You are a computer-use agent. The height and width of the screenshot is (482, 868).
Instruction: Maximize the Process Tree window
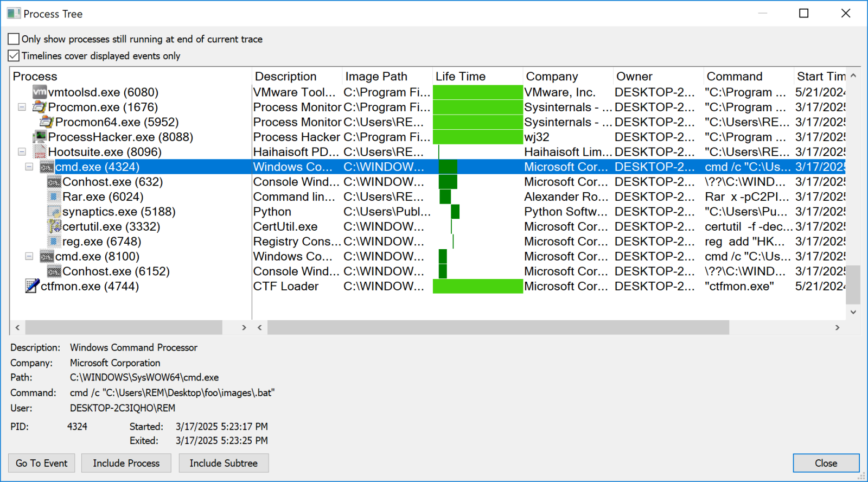(x=804, y=14)
